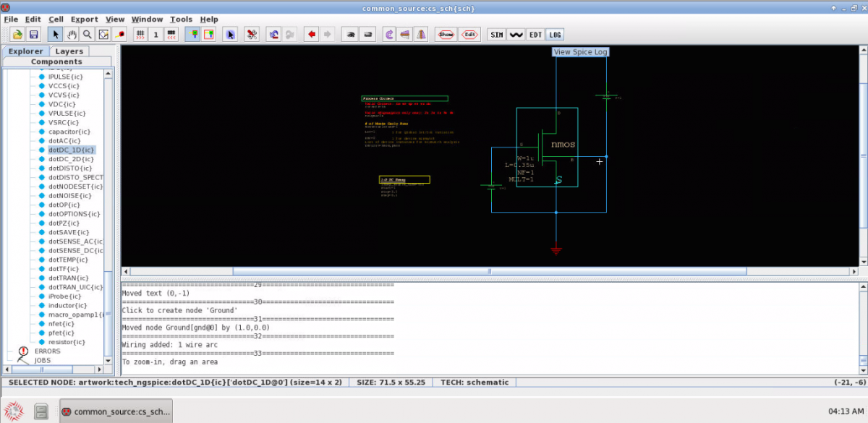Switch to the Explorer tab

click(x=26, y=51)
